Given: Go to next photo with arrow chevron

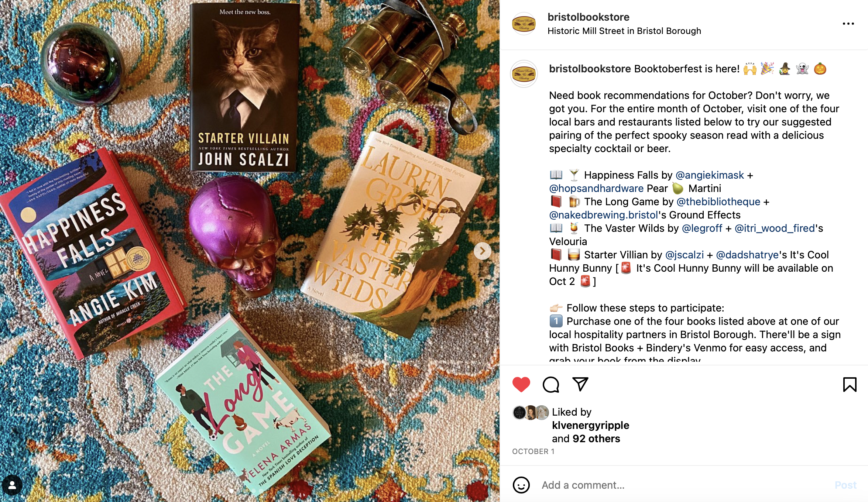Looking at the screenshot, I should pyautogui.click(x=482, y=251).
